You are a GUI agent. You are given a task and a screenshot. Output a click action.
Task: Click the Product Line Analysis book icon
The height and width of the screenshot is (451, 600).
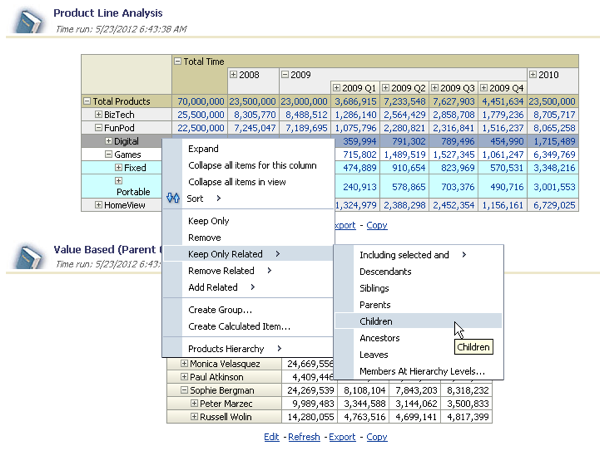28,21
